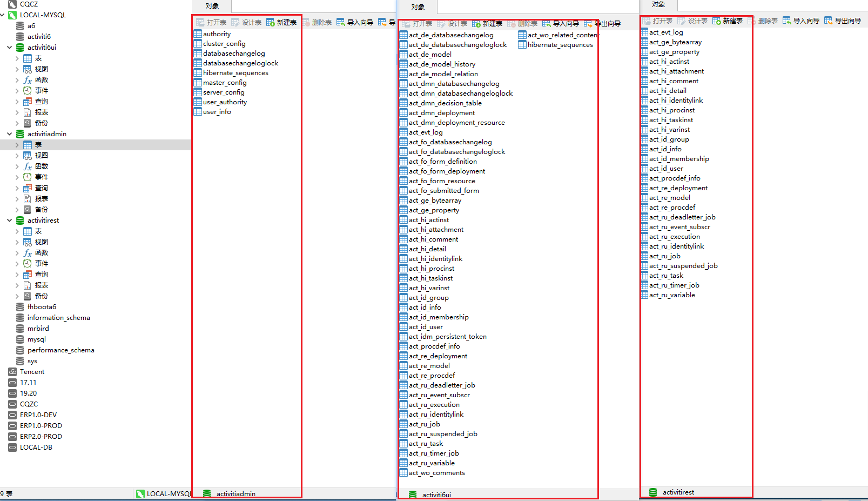Click the 函数 node under activitiadmin
Image resolution: width=868 pixels, height=501 pixels.
point(41,166)
